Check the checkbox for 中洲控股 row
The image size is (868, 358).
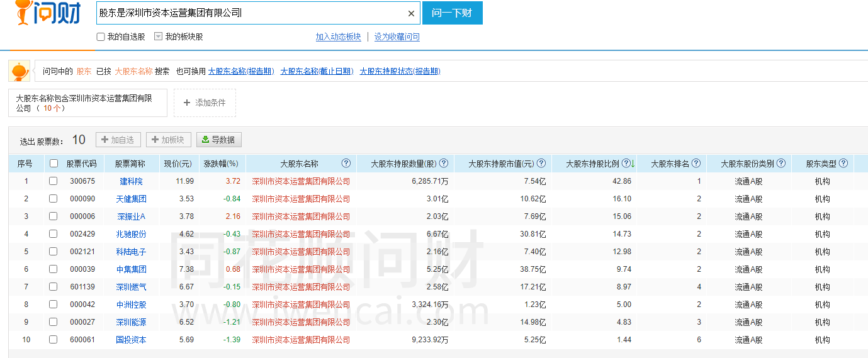tap(54, 305)
